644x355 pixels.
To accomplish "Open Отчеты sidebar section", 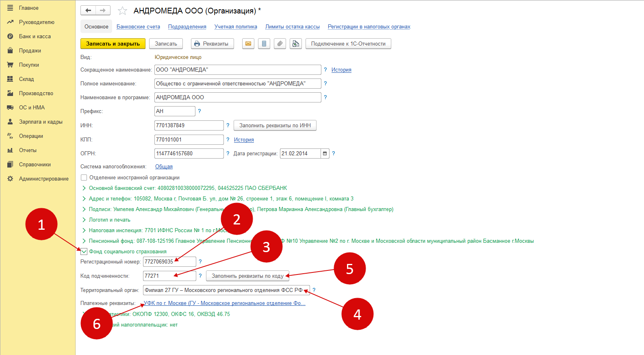I will point(28,150).
